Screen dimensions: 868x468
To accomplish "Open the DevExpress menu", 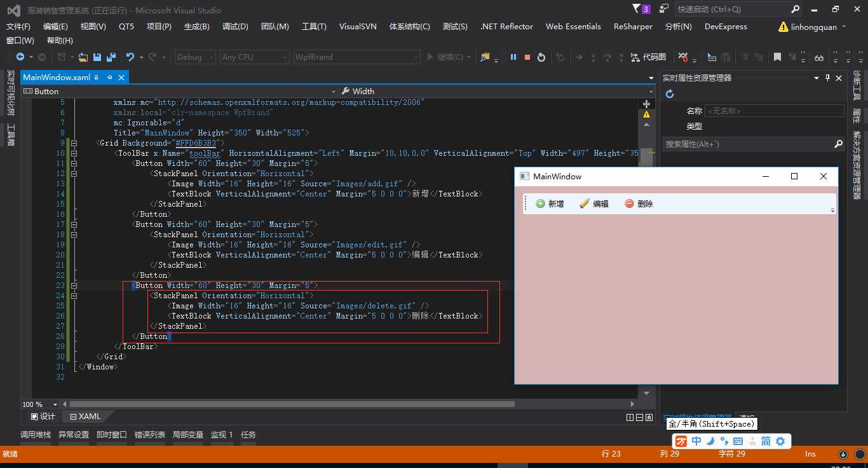I will (726, 27).
